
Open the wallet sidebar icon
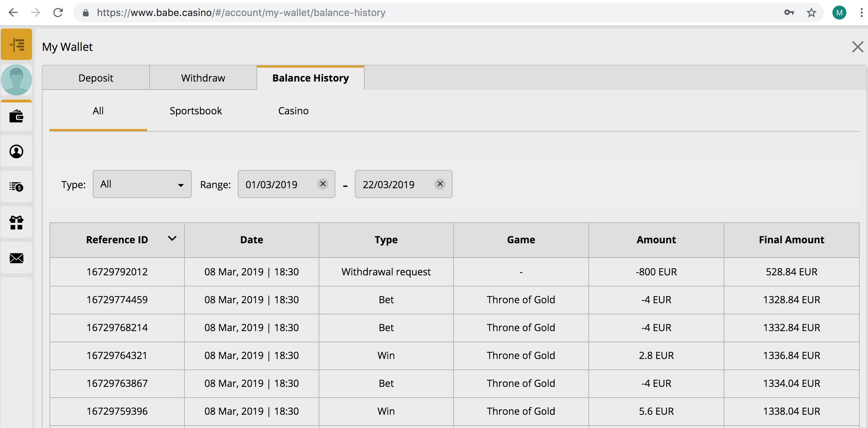tap(16, 116)
